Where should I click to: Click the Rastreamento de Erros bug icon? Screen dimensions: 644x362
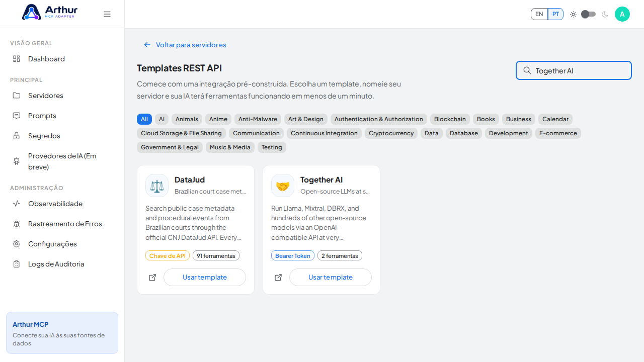click(x=17, y=224)
